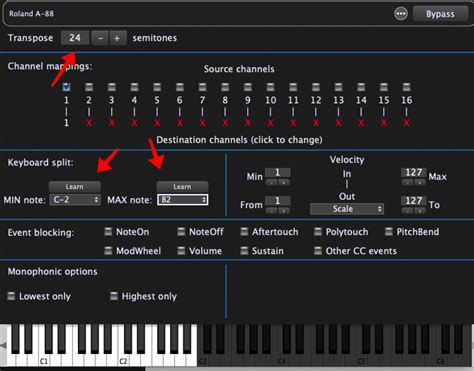Open the velocity Scale dropdown
Viewport: 474px width, 371px height.
347,209
